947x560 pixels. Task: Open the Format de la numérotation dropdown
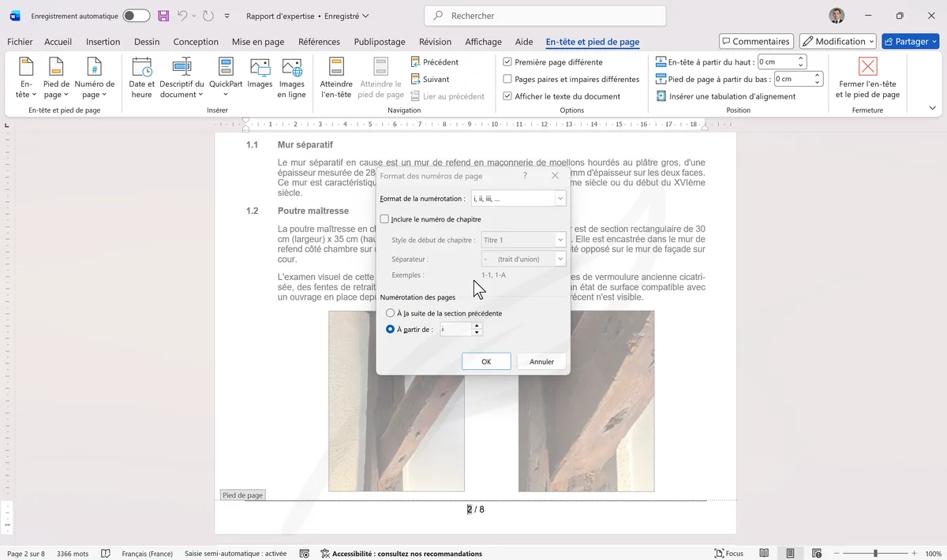[560, 198]
